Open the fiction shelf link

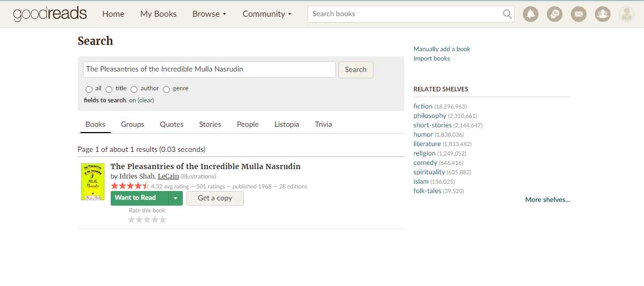point(423,106)
